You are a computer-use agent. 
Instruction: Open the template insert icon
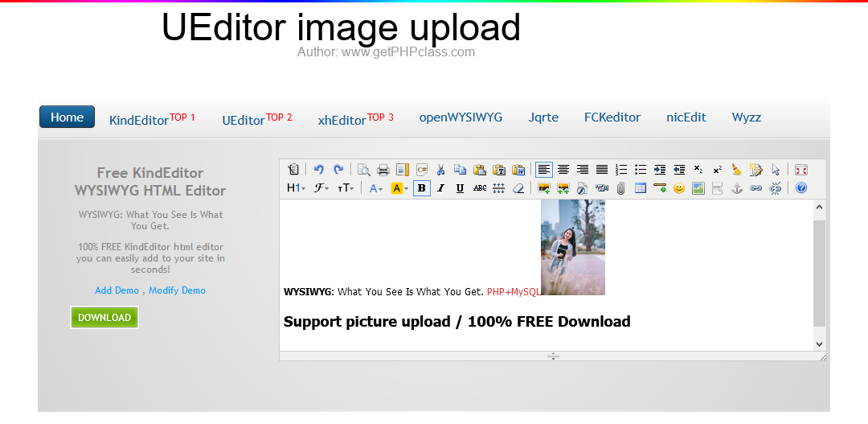[x=403, y=170]
